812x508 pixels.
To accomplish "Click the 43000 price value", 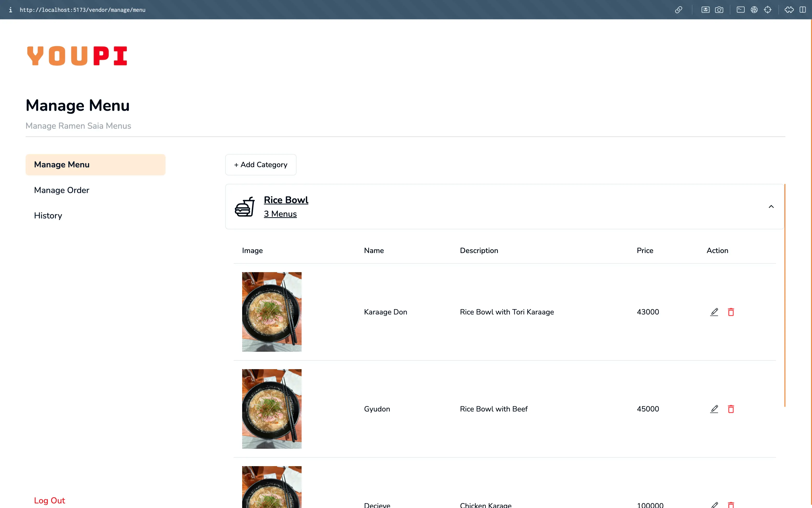I will pos(648,312).
